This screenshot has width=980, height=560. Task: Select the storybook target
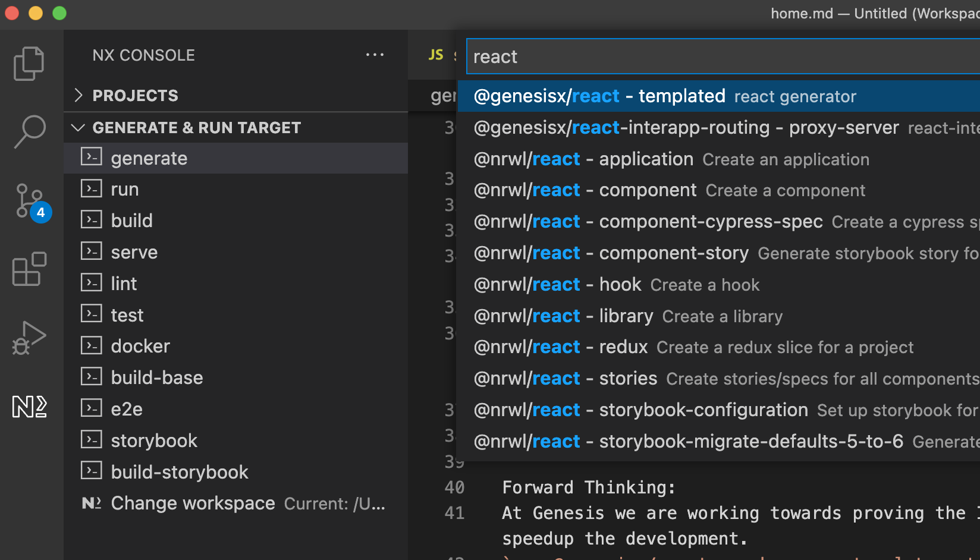click(235, 441)
